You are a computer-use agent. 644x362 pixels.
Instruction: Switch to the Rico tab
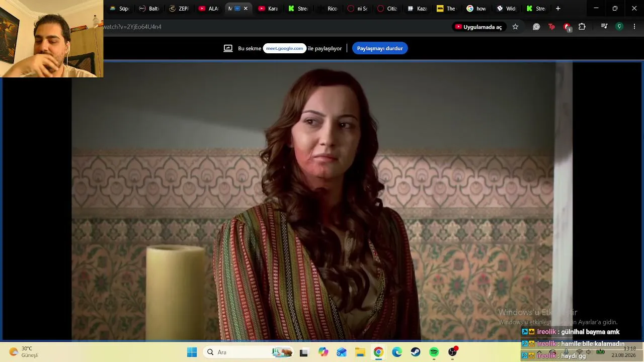327,9
